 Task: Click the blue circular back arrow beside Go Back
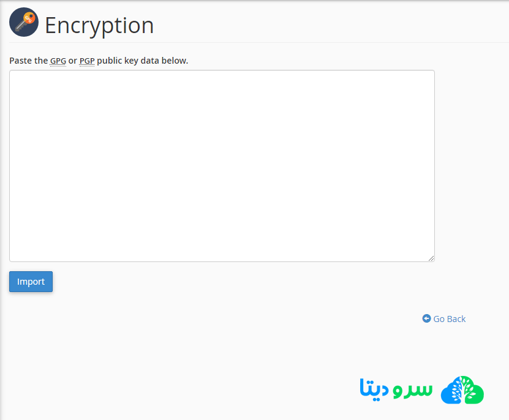(426, 318)
